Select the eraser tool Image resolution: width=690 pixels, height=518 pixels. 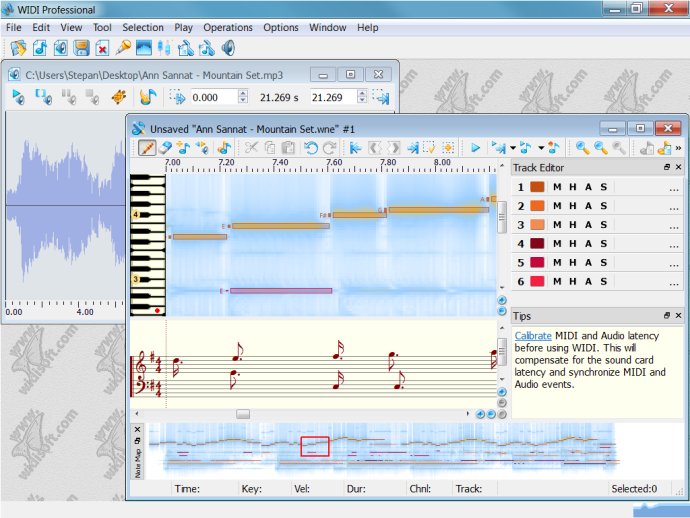tap(165, 148)
